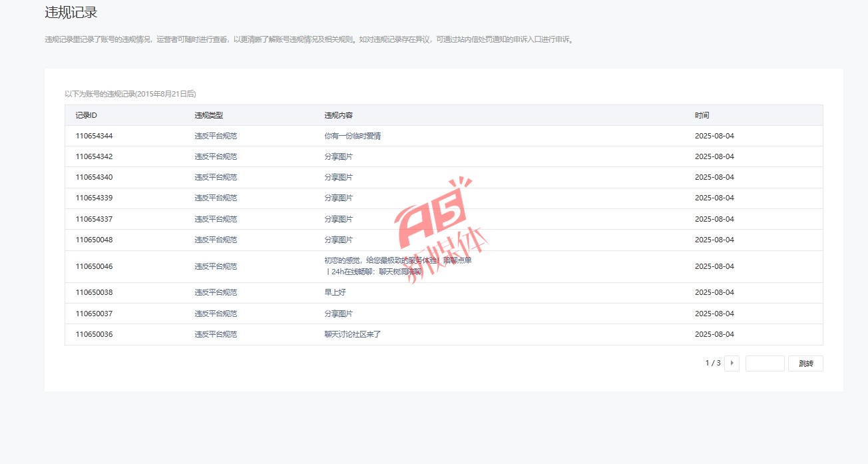Viewport: 868px width, 464px height.
Task: Select record ID 110650048
Action: pos(94,240)
